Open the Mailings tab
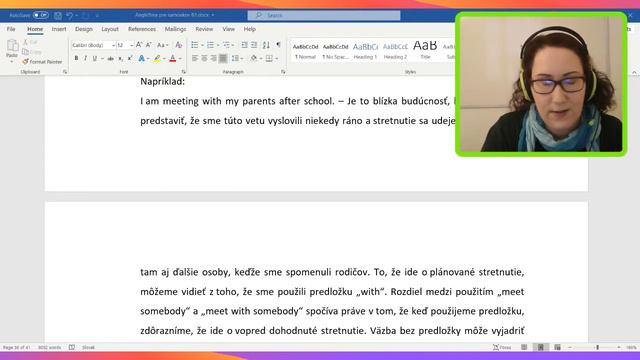The image size is (640, 360). [x=175, y=29]
